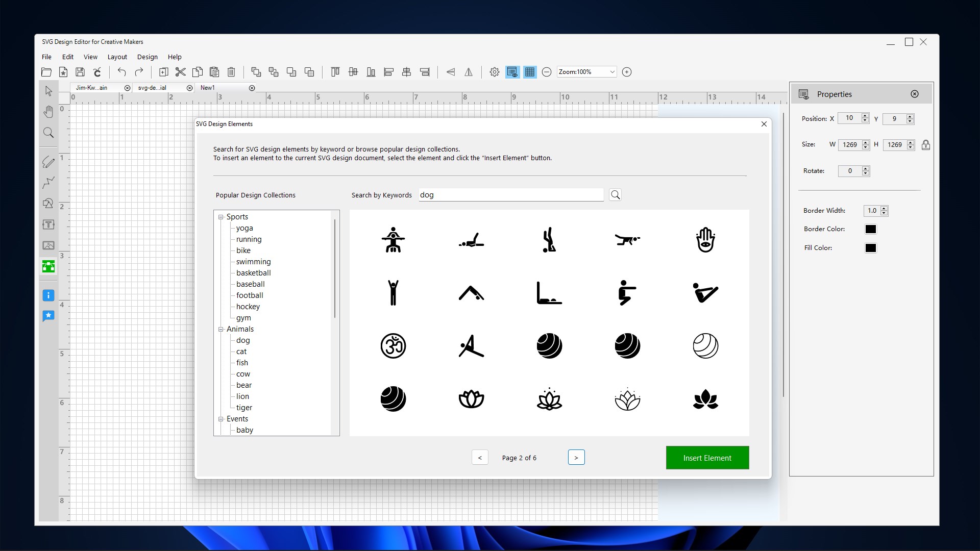This screenshot has height=551, width=980.
Task: Switch to the New1 document tab
Action: [x=207, y=88]
